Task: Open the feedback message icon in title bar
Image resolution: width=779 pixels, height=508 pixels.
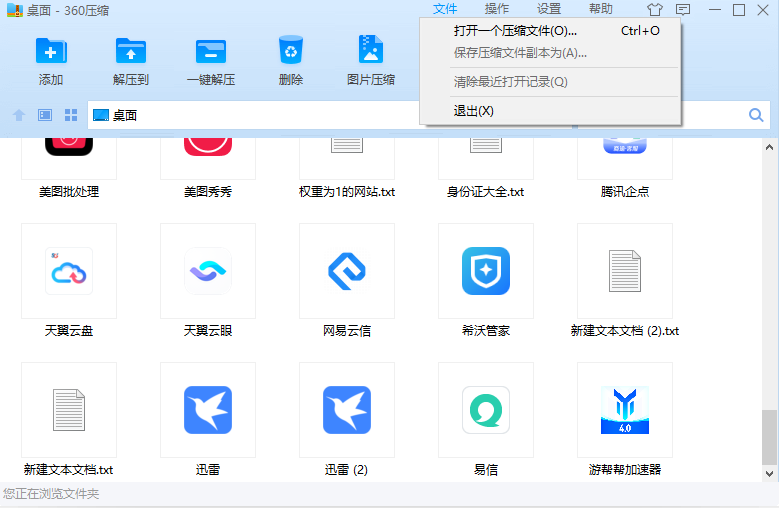Action: 683,9
